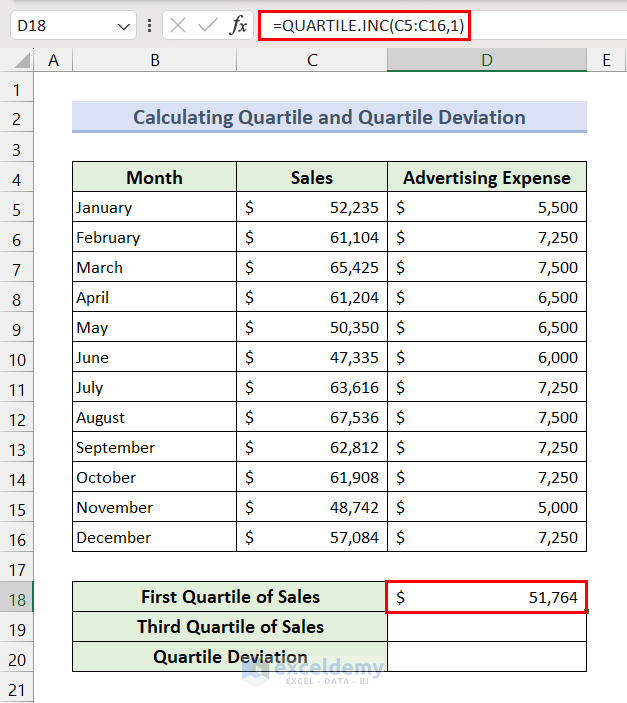627x703 pixels.
Task: Select column C header
Action: click(x=312, y=60)
